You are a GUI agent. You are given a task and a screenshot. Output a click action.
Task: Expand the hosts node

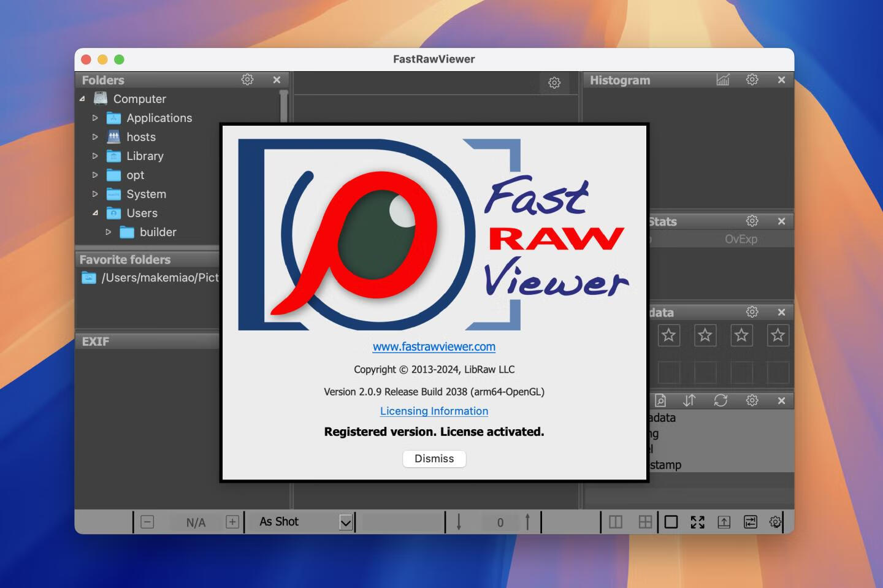pyautogui.click(x=95, y=137)
